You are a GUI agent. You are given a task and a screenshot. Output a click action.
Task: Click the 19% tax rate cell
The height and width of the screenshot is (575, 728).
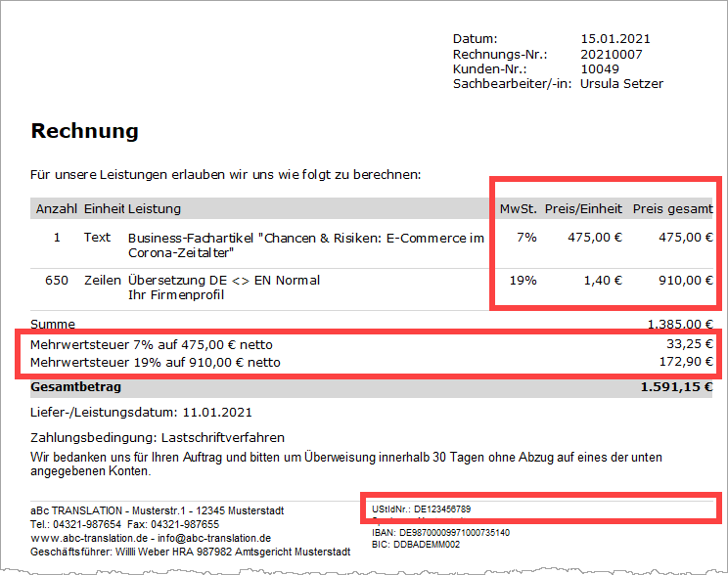click(x=523, y=281)
